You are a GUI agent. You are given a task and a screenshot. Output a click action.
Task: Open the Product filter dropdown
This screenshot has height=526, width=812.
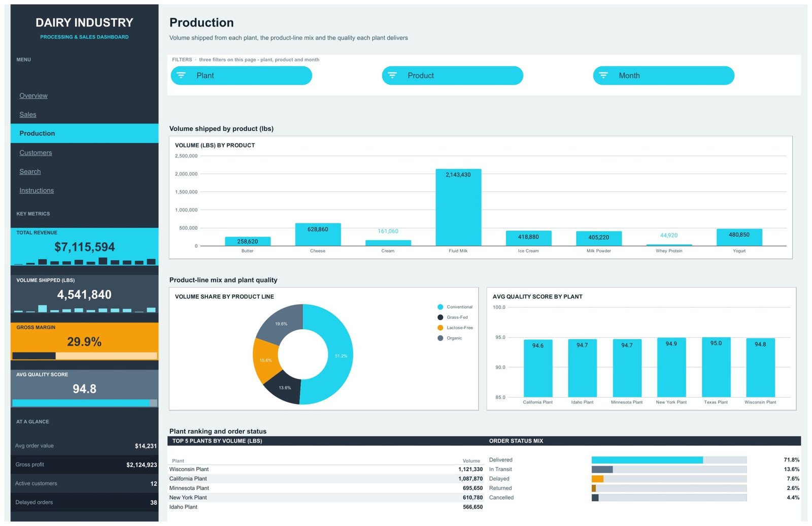(453, 76)
